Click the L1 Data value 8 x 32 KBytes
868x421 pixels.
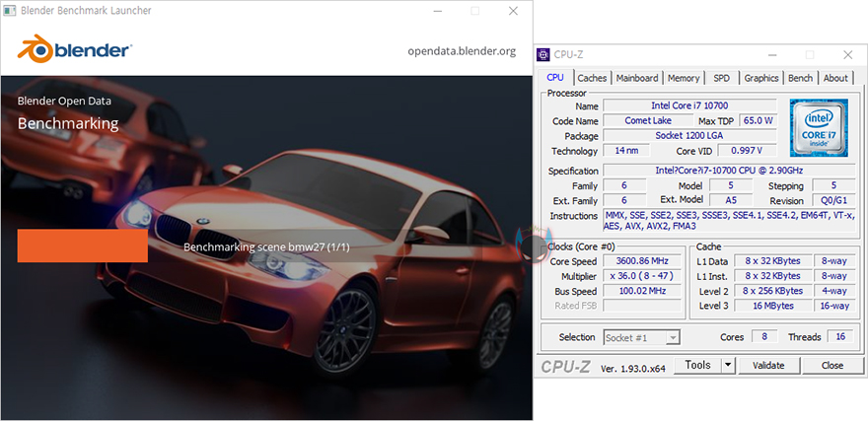pyautogui.click(x=772, y=261)
